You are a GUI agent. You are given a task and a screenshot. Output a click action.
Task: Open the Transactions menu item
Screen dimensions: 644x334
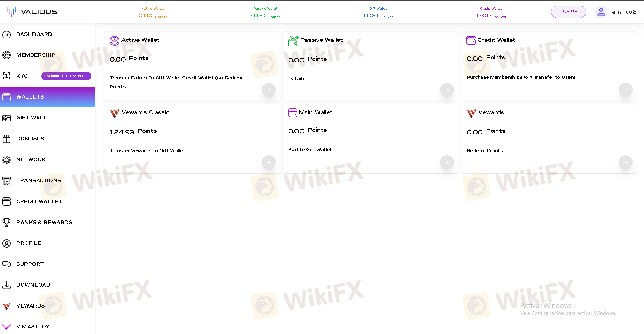[x=48, y=180]
